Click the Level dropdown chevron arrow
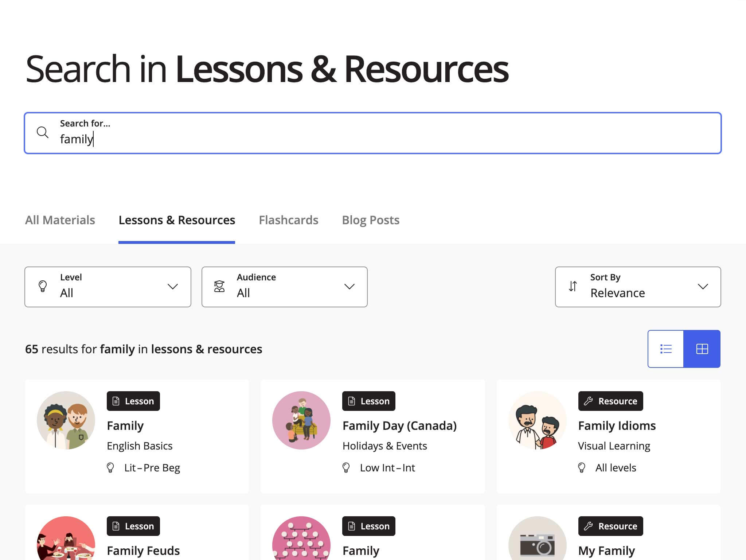Viewport: 746px width, 560px height. [173, 287]
